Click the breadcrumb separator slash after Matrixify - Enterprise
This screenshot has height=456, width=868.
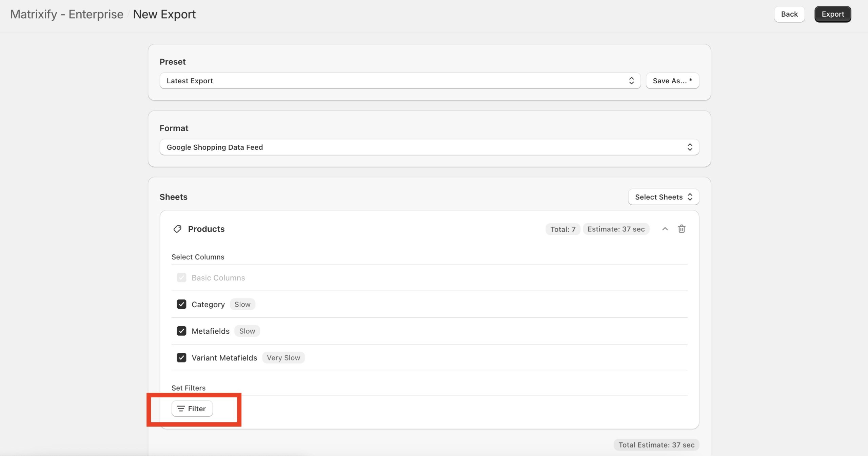(129, 14)
